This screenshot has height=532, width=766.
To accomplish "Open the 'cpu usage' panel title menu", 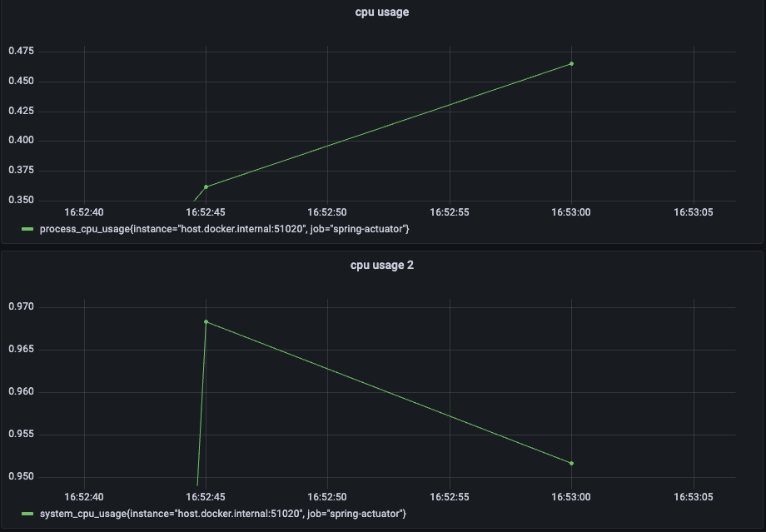I will [382, 12].
